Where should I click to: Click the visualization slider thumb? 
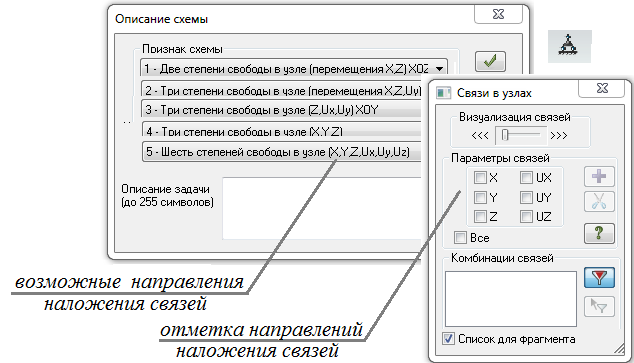click(x=505, y=135)
